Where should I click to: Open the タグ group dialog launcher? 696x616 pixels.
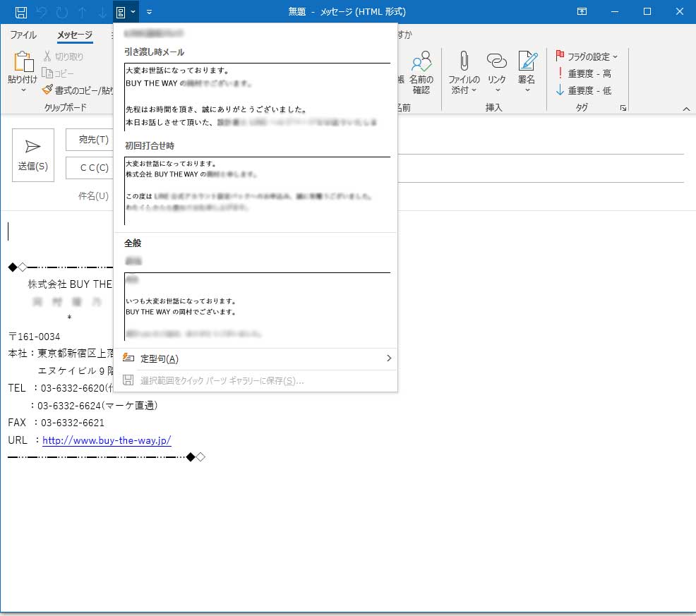623,108
